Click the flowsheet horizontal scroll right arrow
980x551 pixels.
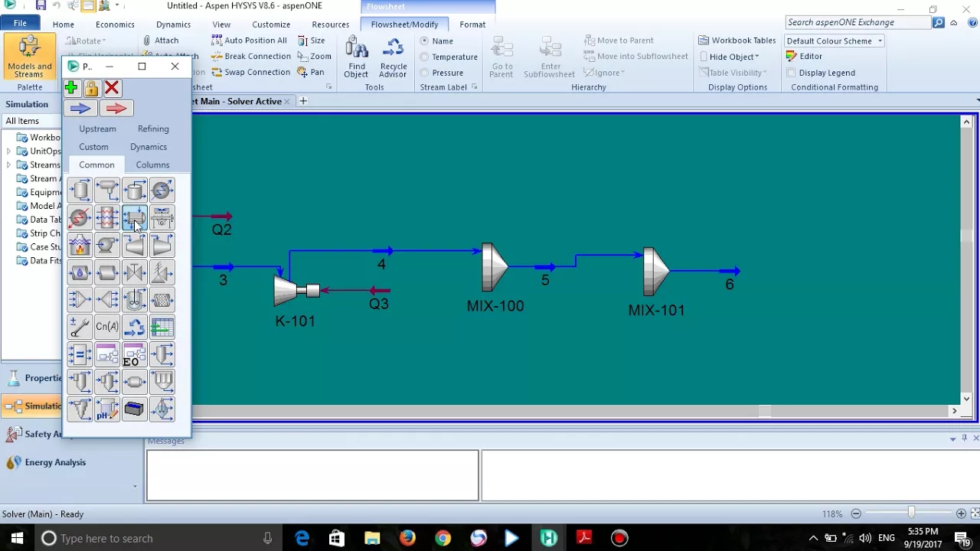954,411
